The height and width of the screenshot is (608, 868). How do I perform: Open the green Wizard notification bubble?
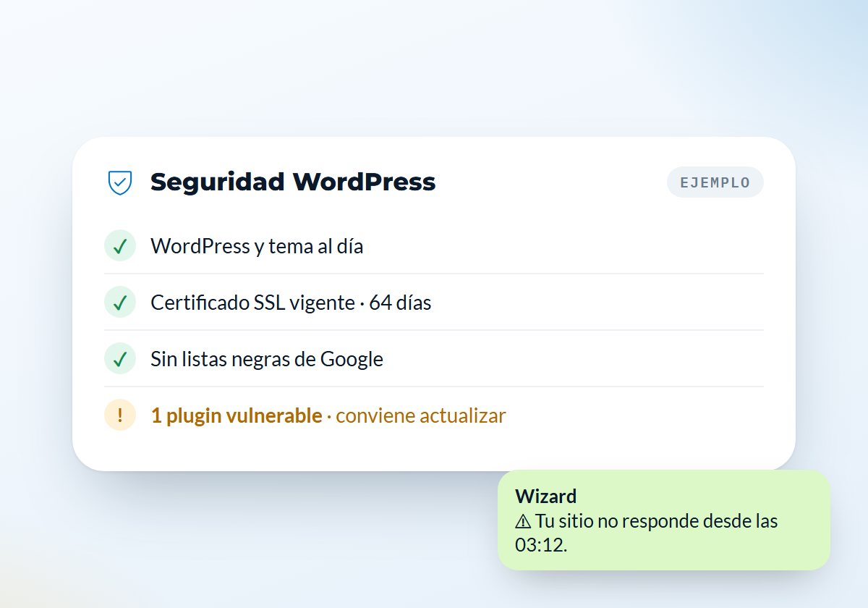[x=664, y=520]
